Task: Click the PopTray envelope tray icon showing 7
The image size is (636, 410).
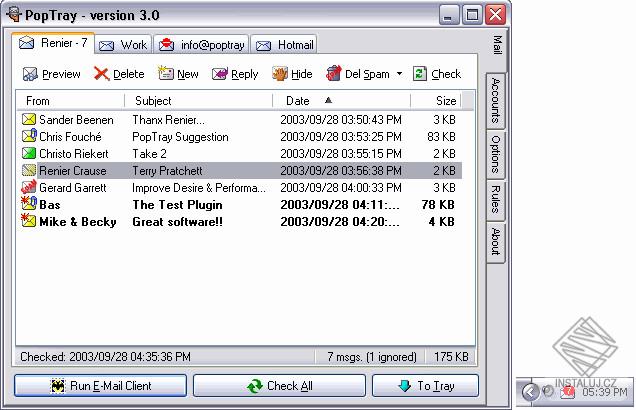Action: [x=567, y=392]
